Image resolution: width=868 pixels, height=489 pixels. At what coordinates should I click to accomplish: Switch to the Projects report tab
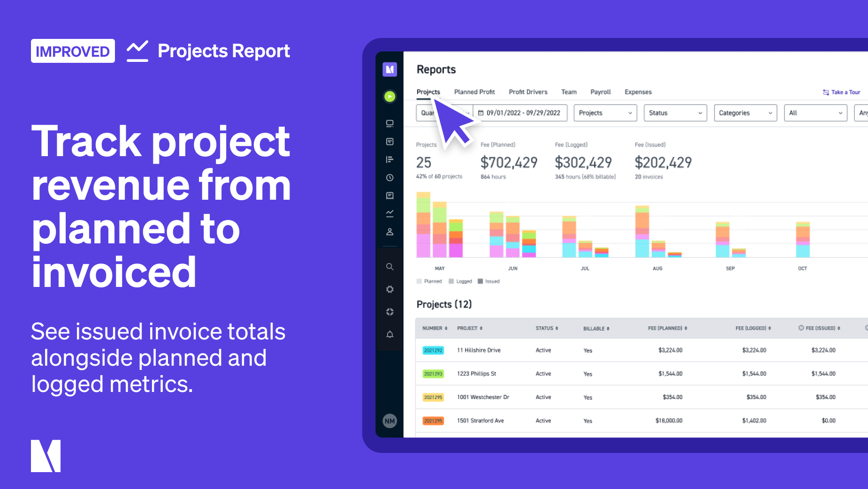(x=428, y=92)
